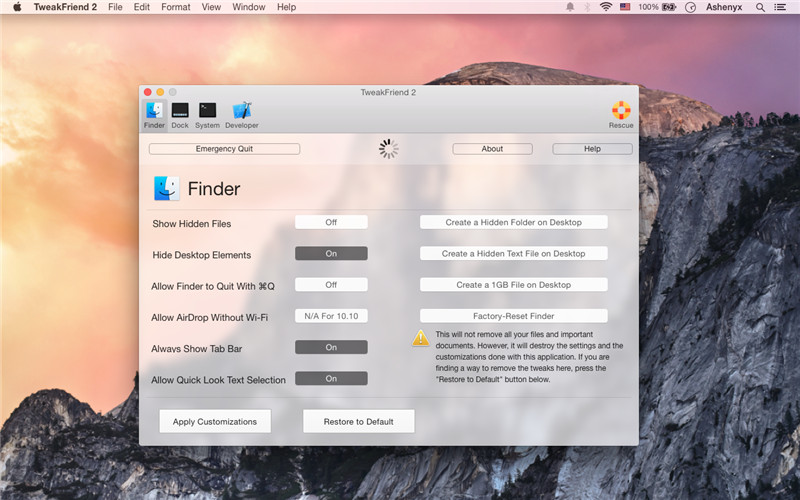Open the Help menu in menu bar
800x500 pixels.
point(286,7)
